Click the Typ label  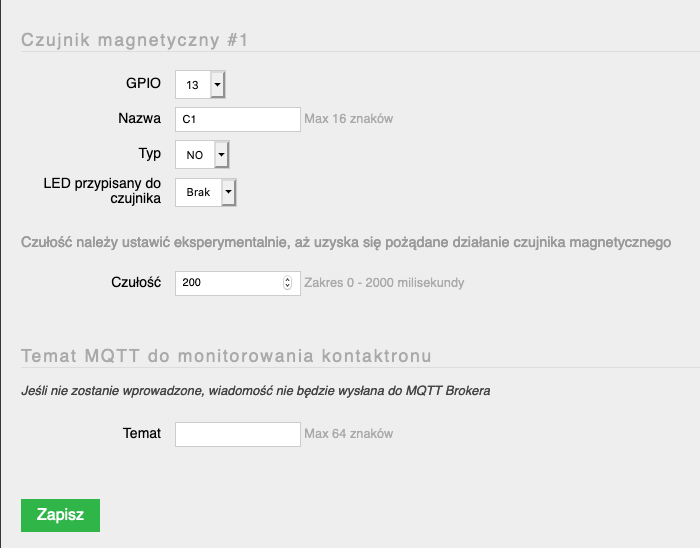[x=150, y=154]
